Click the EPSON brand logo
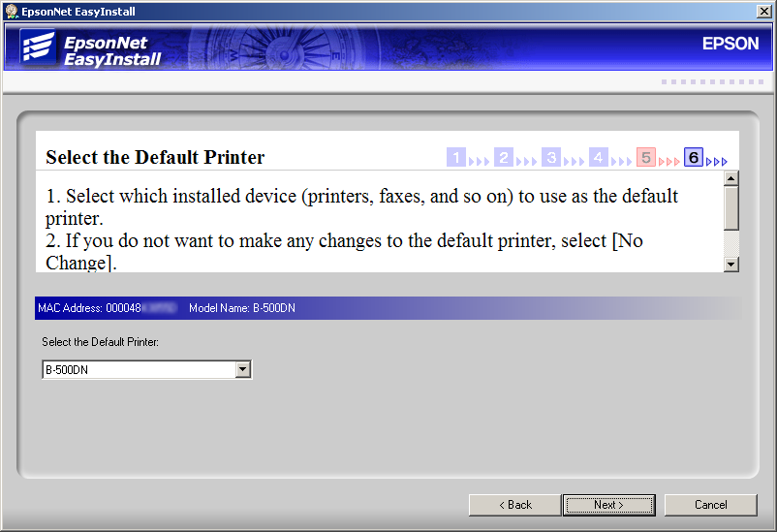The image size is (777, 532). pos(730,44)
